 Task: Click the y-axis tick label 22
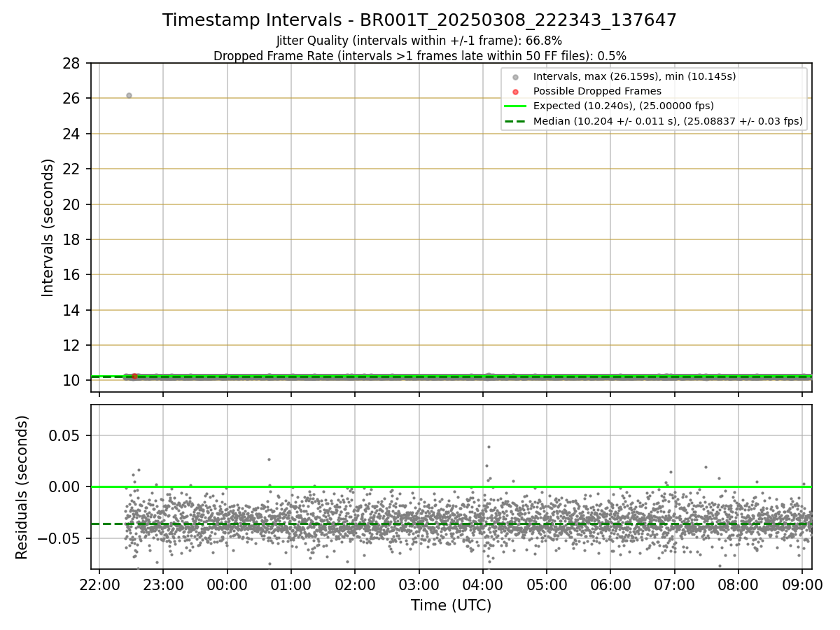click(73, 169)
